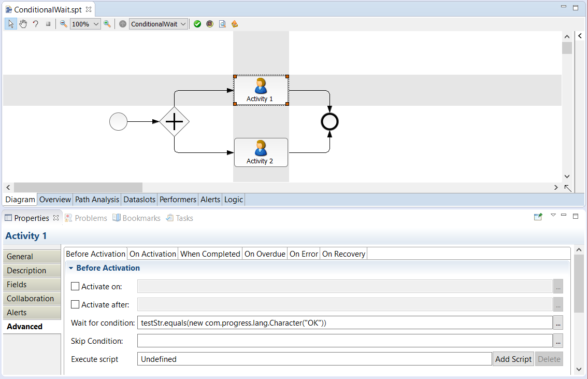The image size is (588, 379).
Task: Open the Collaboration properties page
Action: tap(31, 298)
